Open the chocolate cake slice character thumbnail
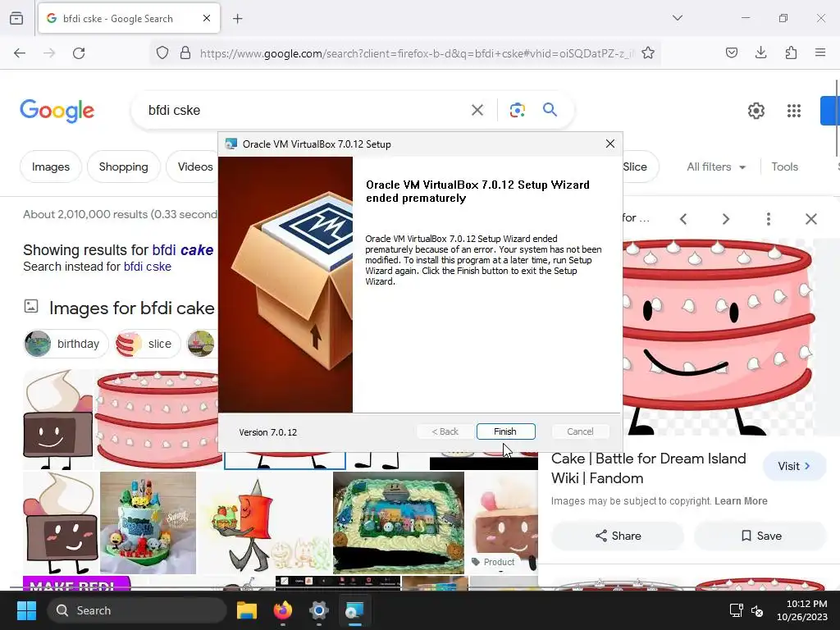 tap(58, 419)
